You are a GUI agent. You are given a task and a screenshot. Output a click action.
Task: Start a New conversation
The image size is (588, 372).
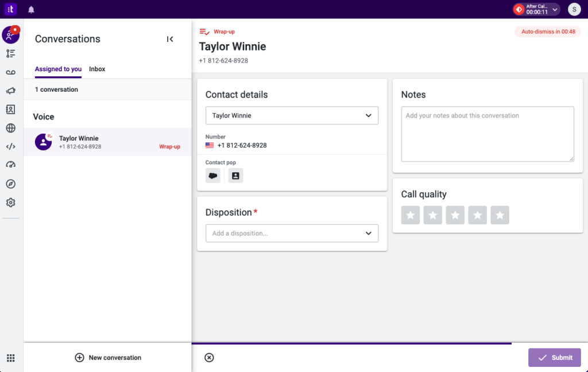(x=108, y=358)
